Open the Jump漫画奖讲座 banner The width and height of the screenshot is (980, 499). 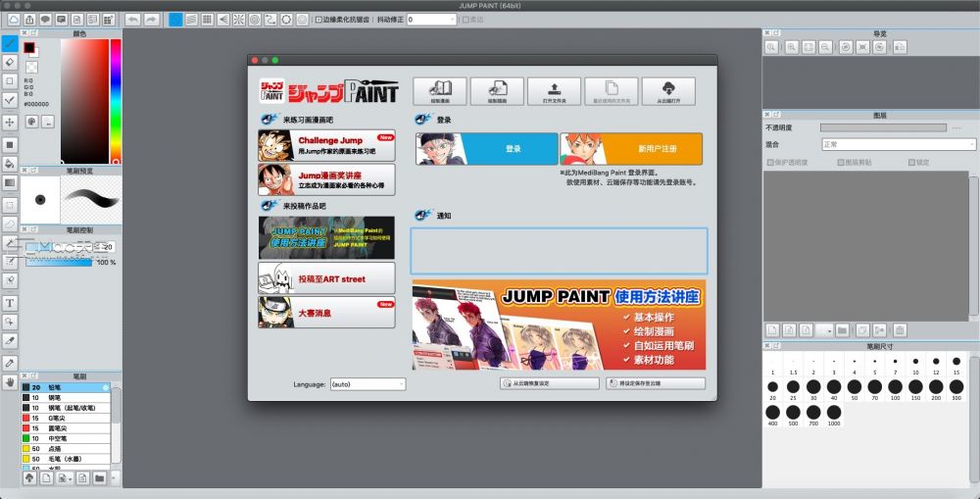[326, 179]
